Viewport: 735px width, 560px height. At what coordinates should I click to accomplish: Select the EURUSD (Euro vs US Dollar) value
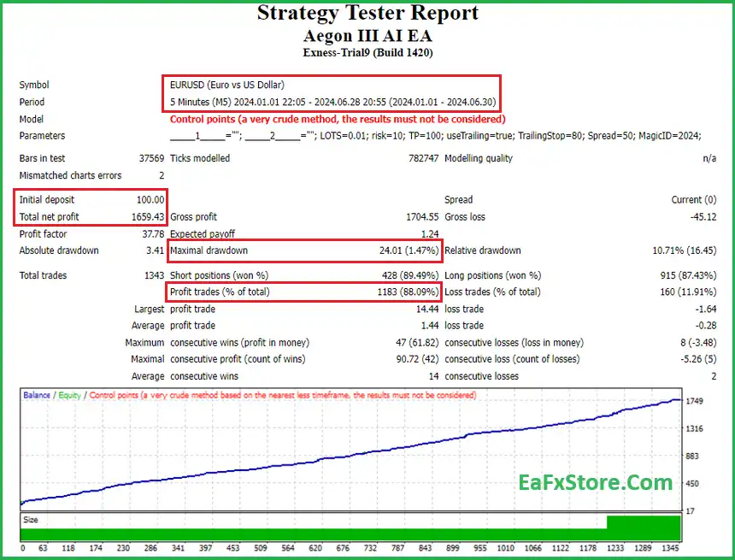pyautogui.click(x=226, y=85)
